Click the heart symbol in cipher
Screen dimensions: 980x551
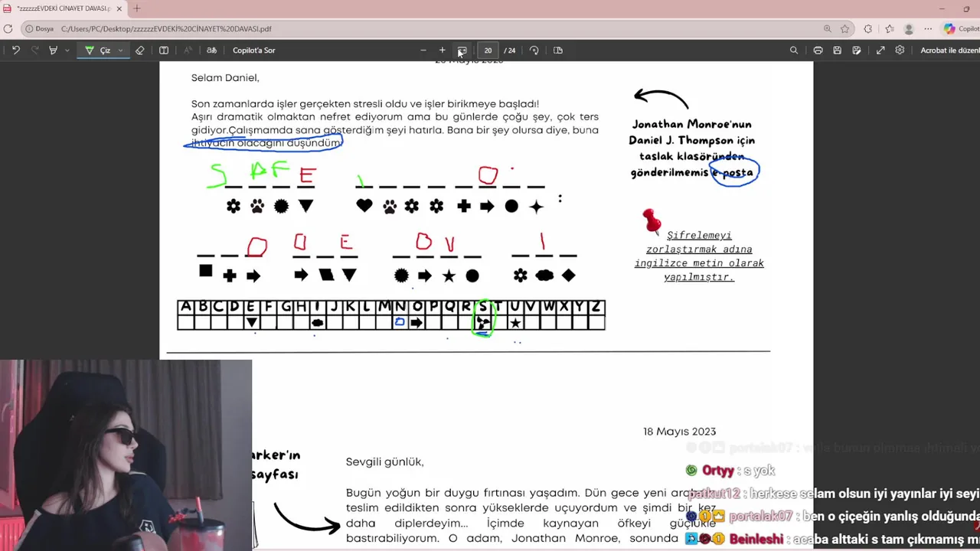(x=364, y=206)
